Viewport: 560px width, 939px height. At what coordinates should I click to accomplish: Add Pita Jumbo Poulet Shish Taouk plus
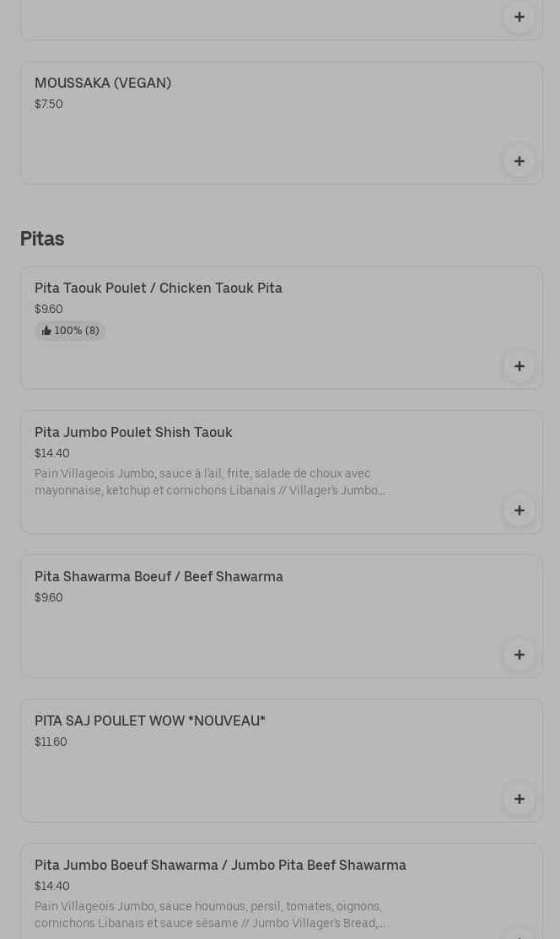tap(520, 510)
